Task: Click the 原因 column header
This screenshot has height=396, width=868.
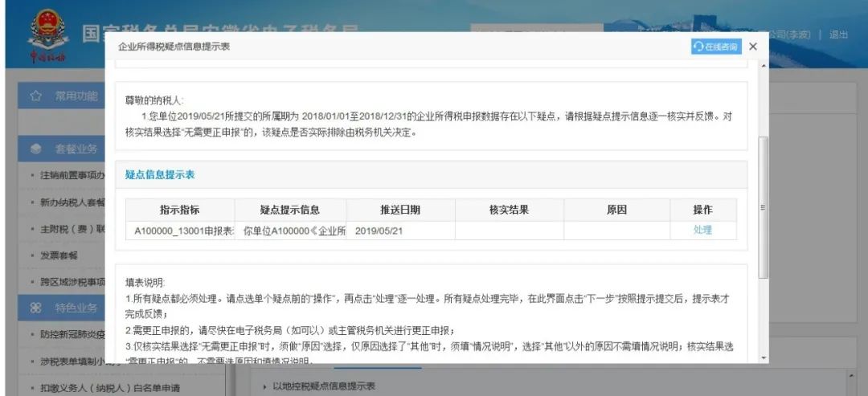Action: [616, 210]
